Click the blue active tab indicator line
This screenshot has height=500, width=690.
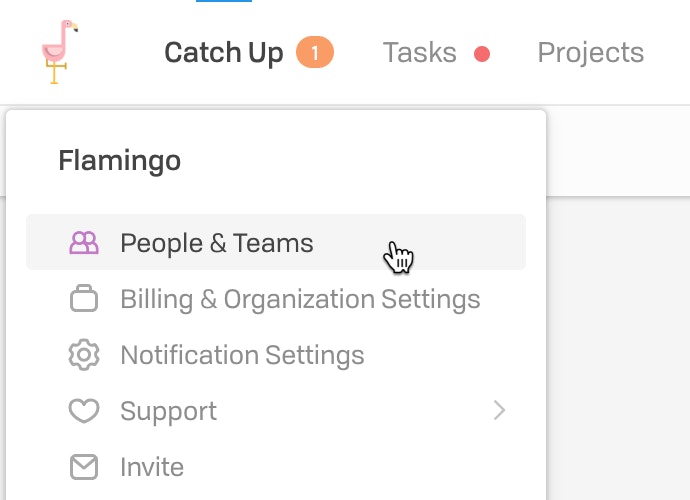(x=224, y=1)
